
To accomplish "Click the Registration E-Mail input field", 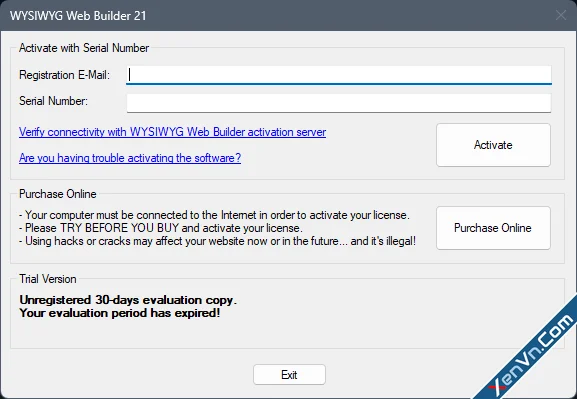I will pos(339,75).
